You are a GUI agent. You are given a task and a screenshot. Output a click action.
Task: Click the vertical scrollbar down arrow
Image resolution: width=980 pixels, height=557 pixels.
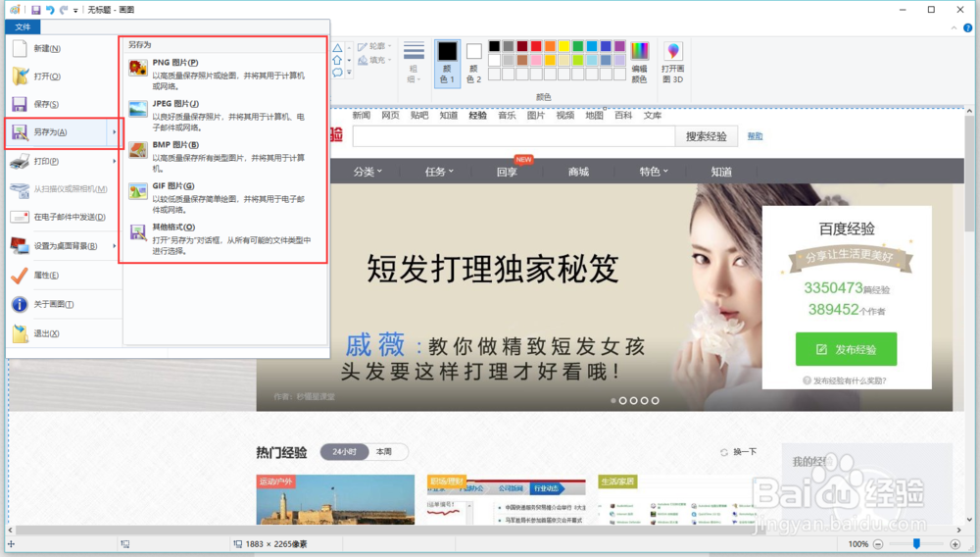[969, 519]
